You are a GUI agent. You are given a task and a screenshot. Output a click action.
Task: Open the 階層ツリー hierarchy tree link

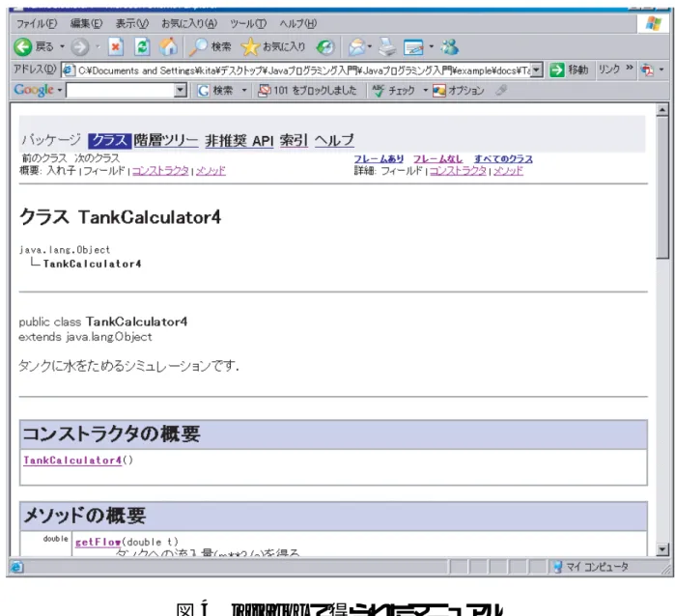[x=166, y=141]
